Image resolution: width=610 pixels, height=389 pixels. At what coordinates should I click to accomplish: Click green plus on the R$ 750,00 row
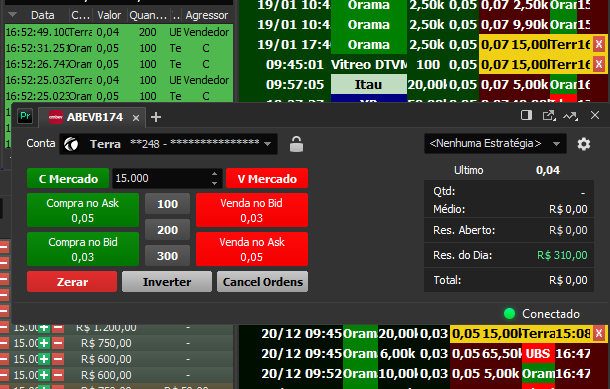[x=44, y=343]
